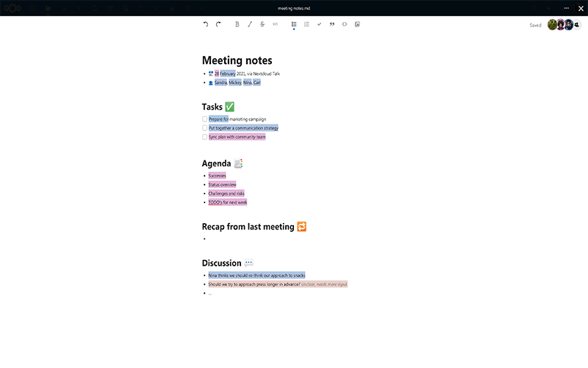Open the three-dots more actions menu
588x368 pixels.
coord(567,8)
